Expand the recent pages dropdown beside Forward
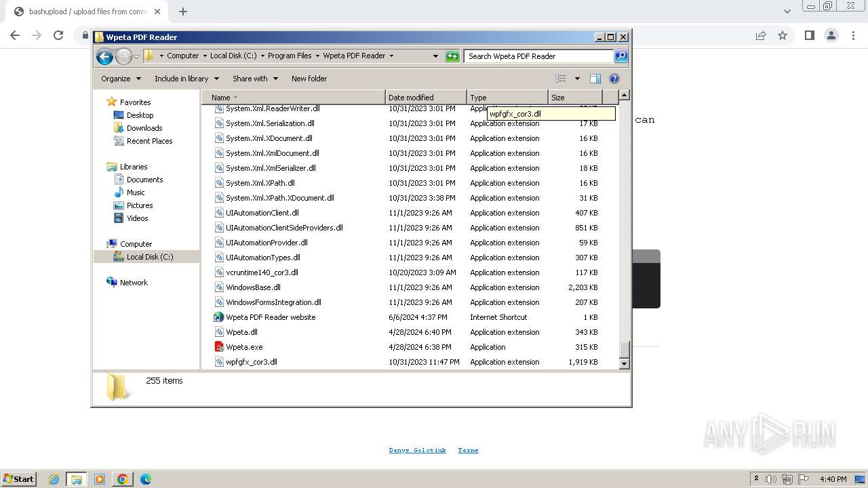 pos(136,56)
